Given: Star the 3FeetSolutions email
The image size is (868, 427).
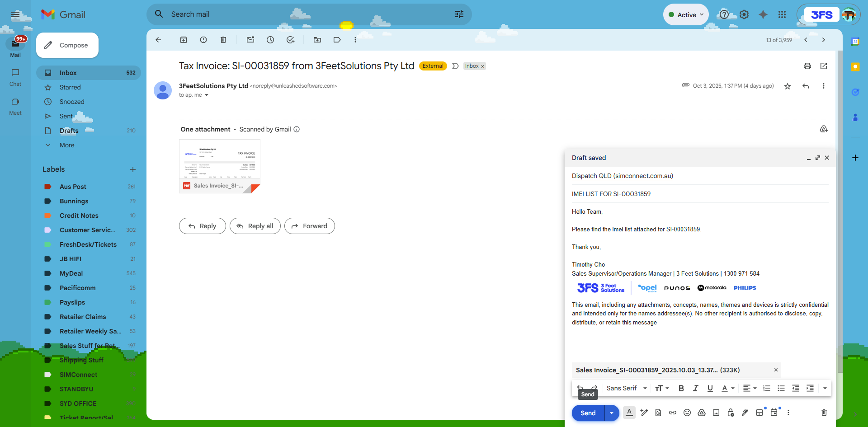Looking at the screenshot, I should pyautogui.click(x=788, y=86).
